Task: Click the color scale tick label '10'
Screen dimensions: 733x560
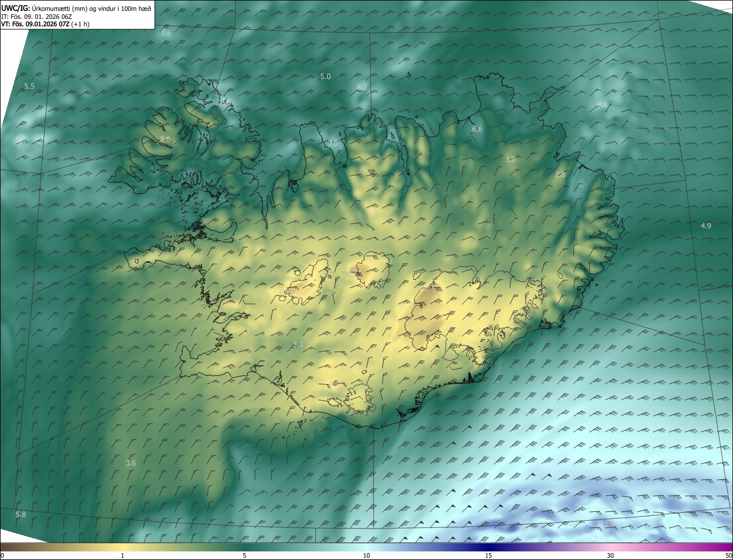Action: [366, 555]
